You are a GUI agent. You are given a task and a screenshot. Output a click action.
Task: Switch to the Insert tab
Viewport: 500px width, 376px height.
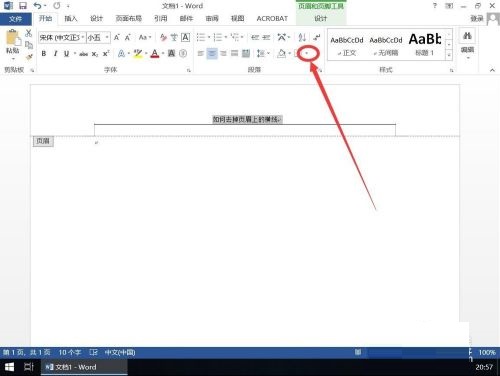[71, 19]
